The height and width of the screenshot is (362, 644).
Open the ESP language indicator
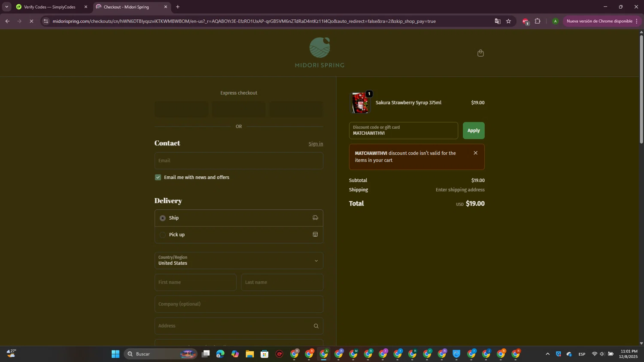pyautogui.click(x=582, y=354)
